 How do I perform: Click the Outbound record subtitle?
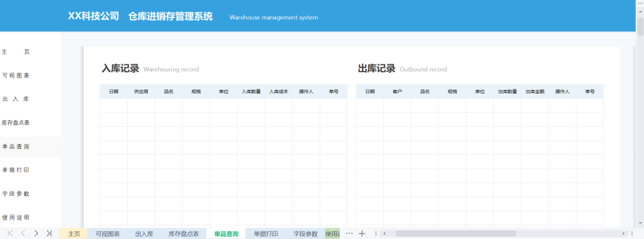coord(423,69)
